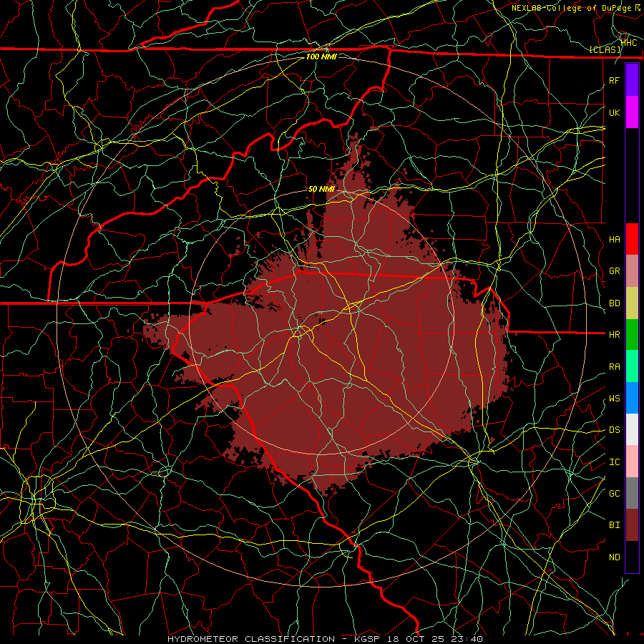The width and height of the screenshot is (644, 644).
Task: Pick the HR green legend swatch
Action: tap(632, 335)
